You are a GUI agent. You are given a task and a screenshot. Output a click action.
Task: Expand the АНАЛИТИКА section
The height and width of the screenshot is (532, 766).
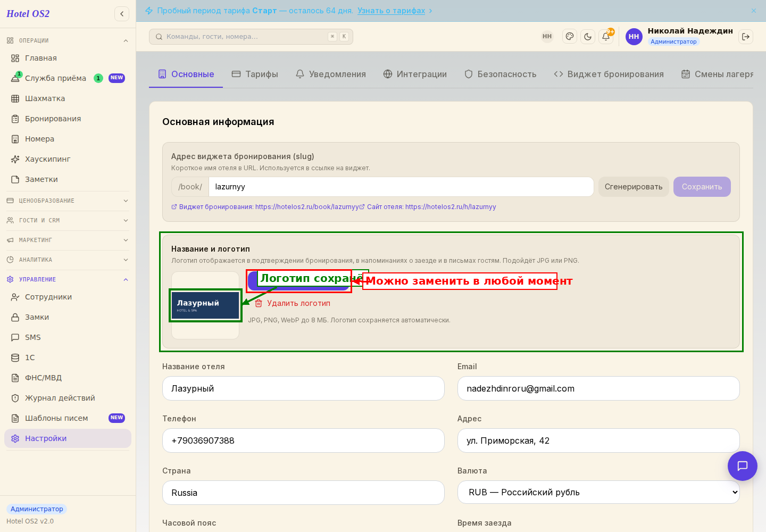(68, 260)
